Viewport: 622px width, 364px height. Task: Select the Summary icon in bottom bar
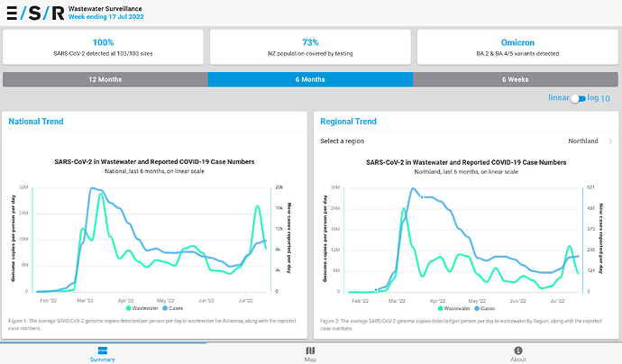(x=103, y=350)
